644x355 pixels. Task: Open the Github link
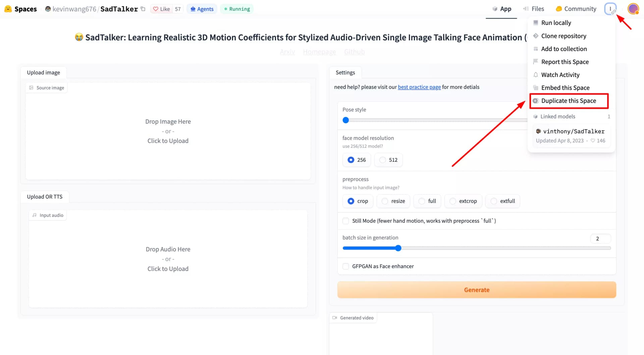354,52
